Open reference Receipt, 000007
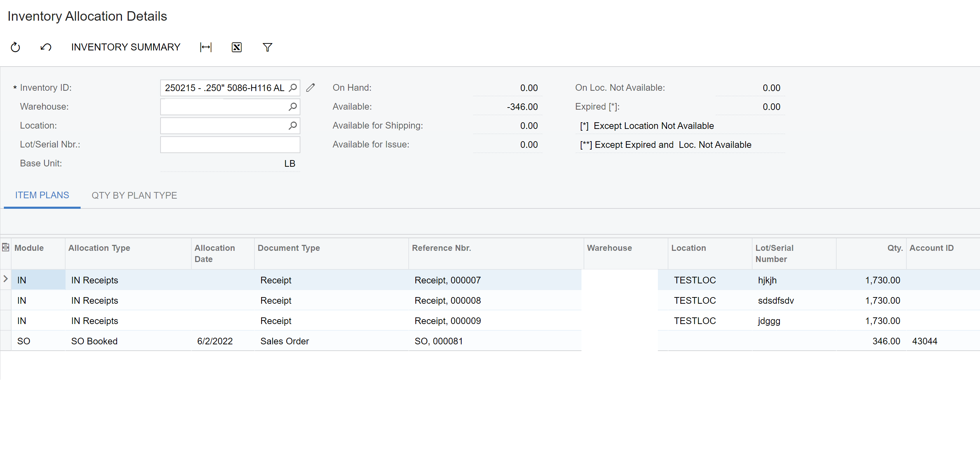The width and height of the screenshot is (980, 454). (x=447, y=280)
